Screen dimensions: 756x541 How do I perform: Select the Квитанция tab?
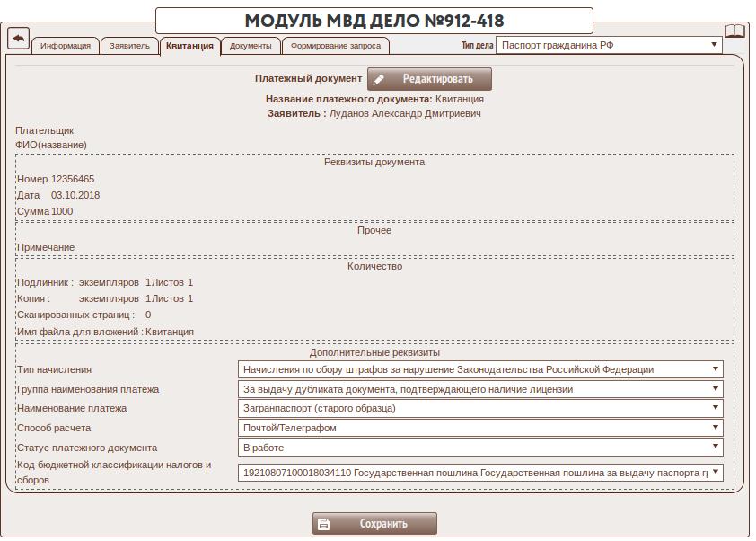point(189,46)
